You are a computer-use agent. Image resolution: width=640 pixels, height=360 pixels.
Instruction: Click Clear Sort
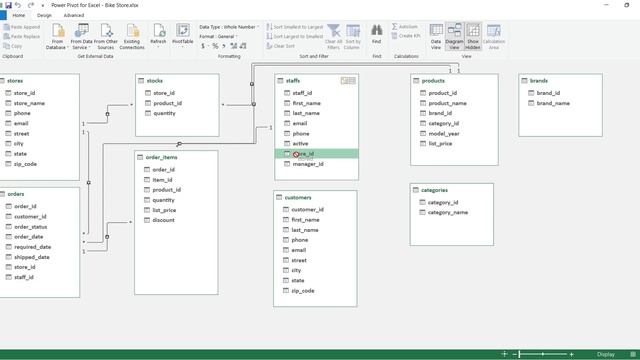point(280,46)
